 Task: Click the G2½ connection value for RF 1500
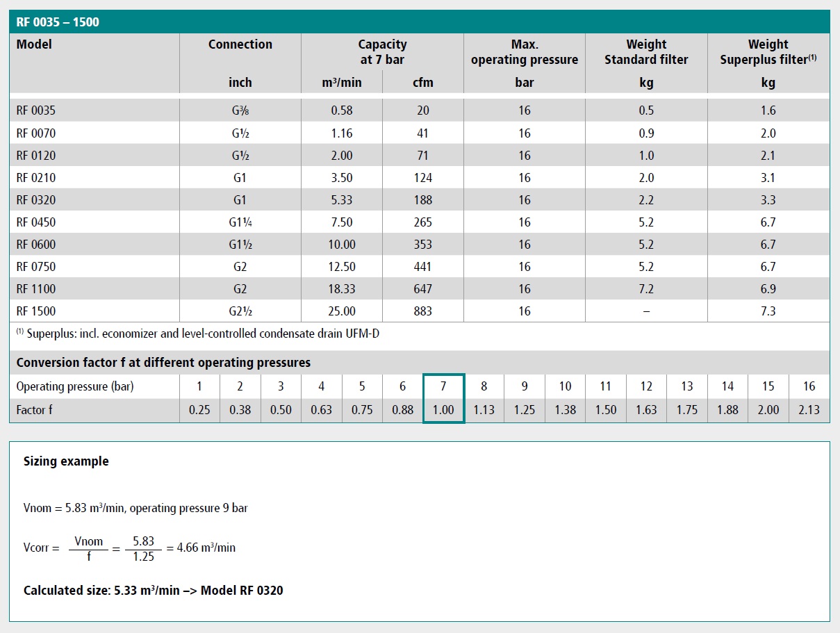[x=240, y=311]
